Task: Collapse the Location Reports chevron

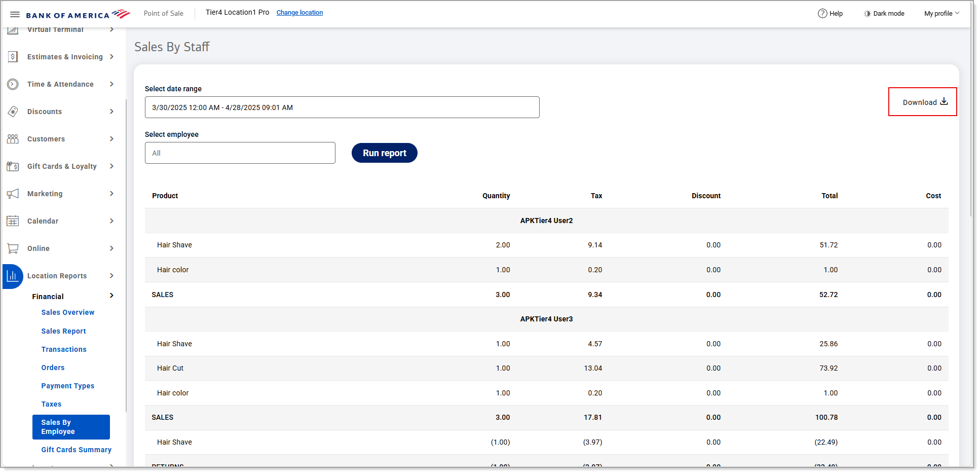Action: coord(111,276)
